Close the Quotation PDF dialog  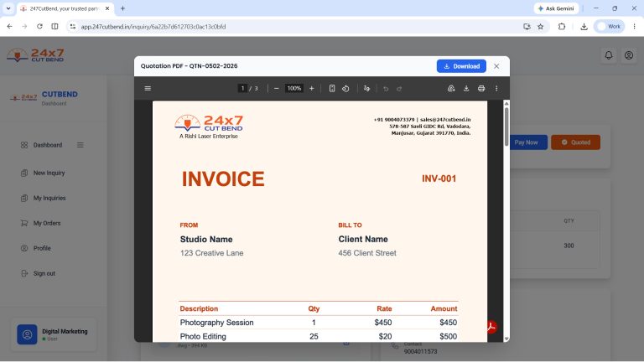pyautogui.click(x=496, y=66)
